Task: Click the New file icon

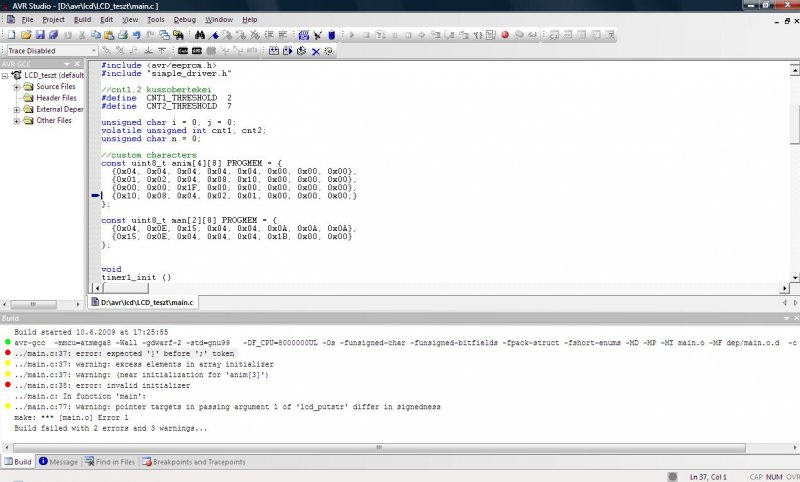Action: pos(11,35)
